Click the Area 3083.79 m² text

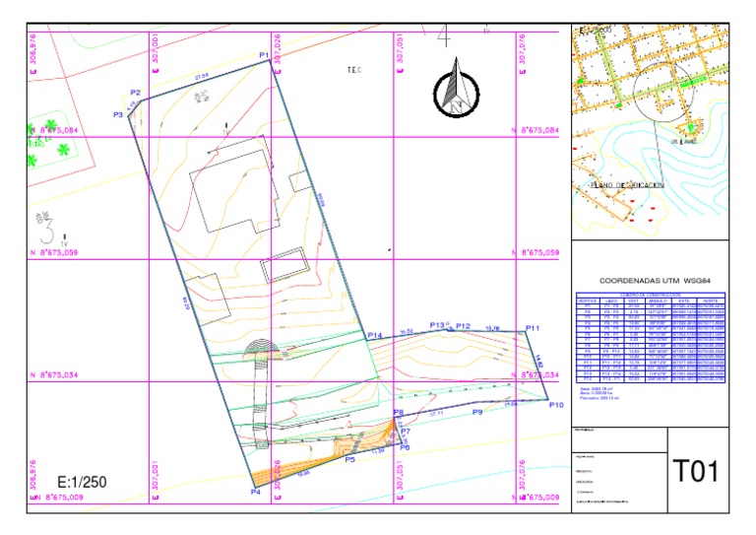coord(596,388)
